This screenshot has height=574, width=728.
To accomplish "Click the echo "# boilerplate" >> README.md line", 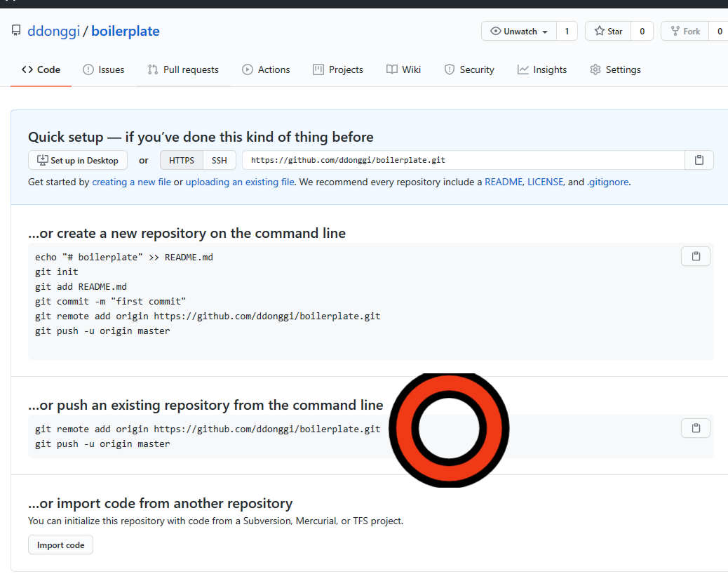I will (x=124, y=258).
